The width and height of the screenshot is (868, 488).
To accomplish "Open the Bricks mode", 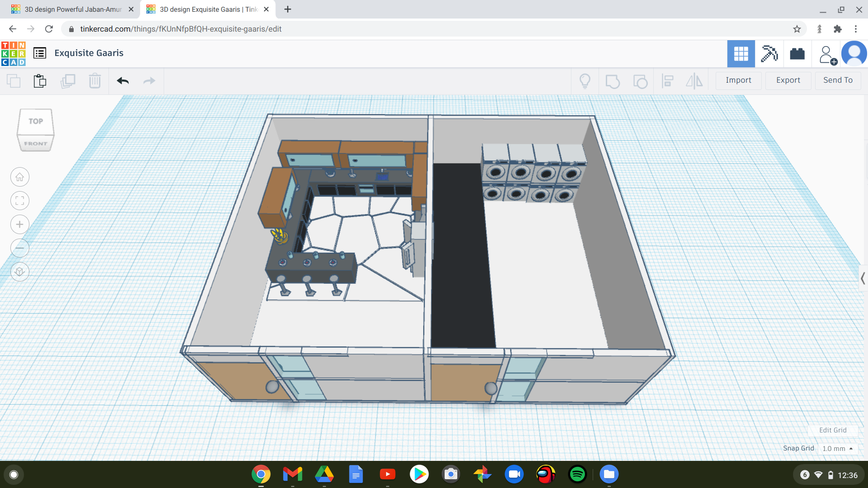I will point(797,54).
